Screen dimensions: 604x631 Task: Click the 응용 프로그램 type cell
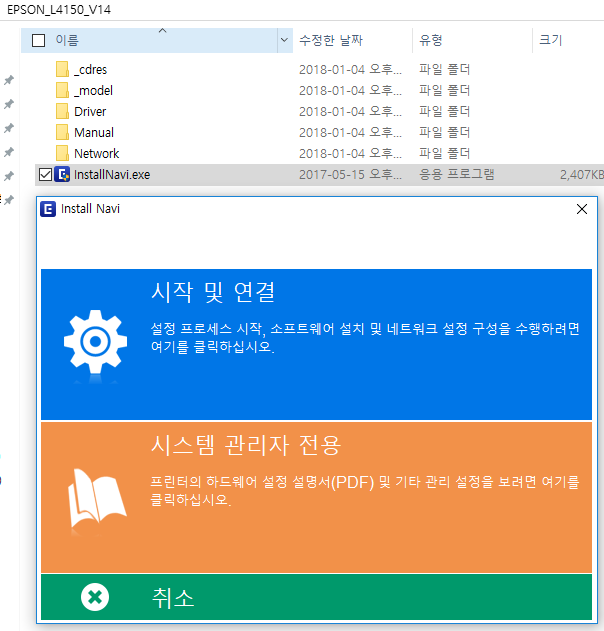pyautogui.click(x=456, y=174)
